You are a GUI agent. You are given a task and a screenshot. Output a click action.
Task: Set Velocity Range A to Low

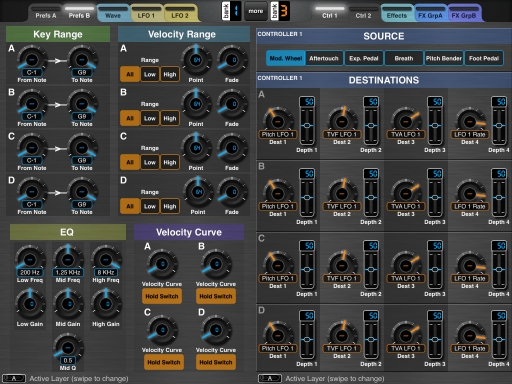(x=150, y=74)
